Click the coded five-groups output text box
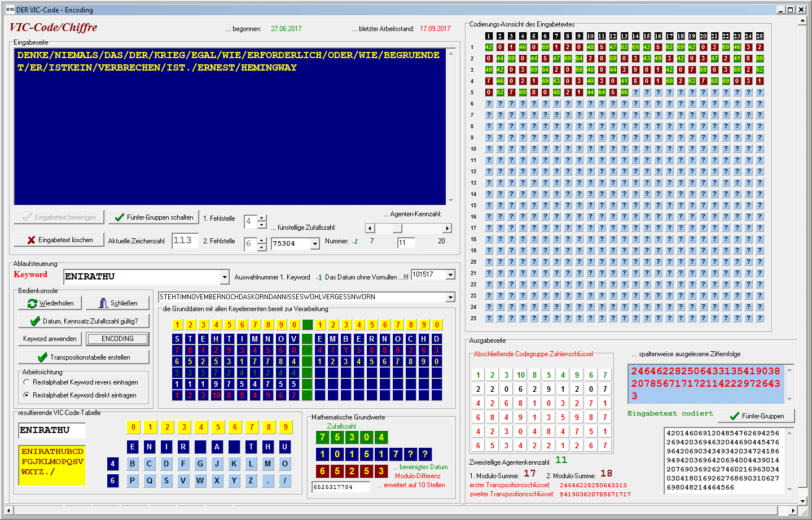This screenshot has height=520, width=812. tap(725, 461)
